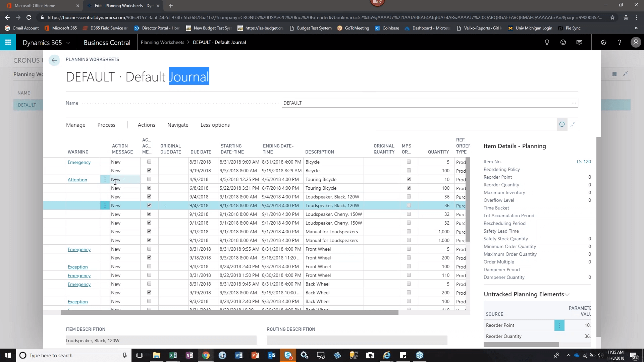644x362 pixels.
Task: Click the smiley feedback icon
Action: (x=563, y=42)
